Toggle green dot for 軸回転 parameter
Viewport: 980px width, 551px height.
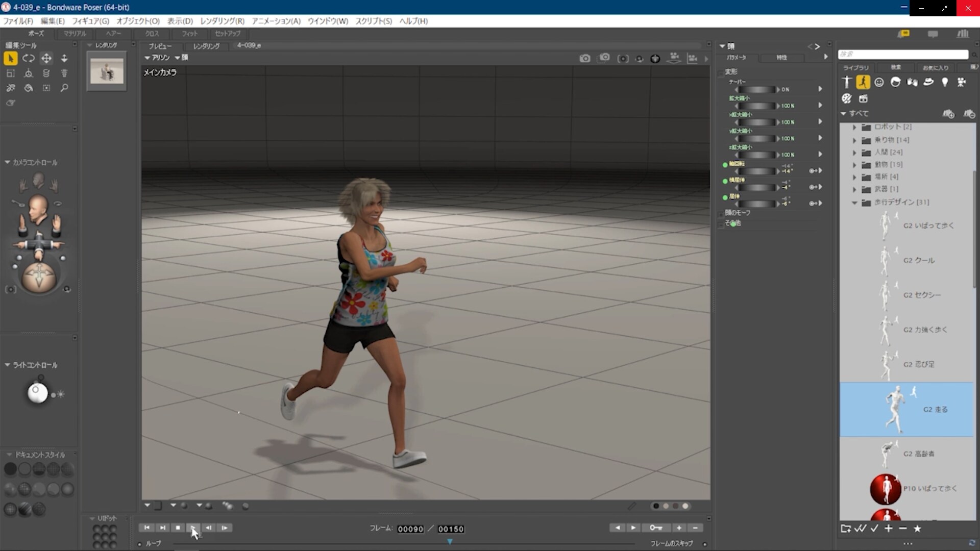point(725,165)
